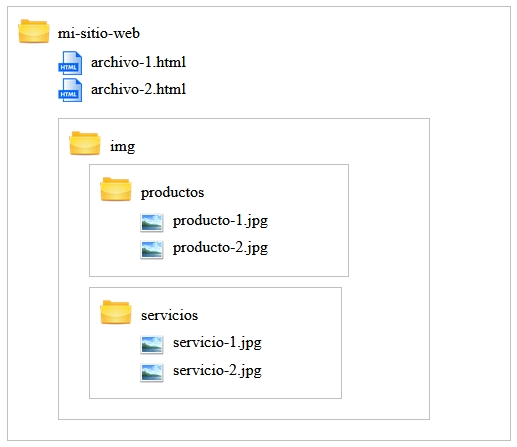Click the producto-1.jpg image thumbnail icon

tap(152, 222)
